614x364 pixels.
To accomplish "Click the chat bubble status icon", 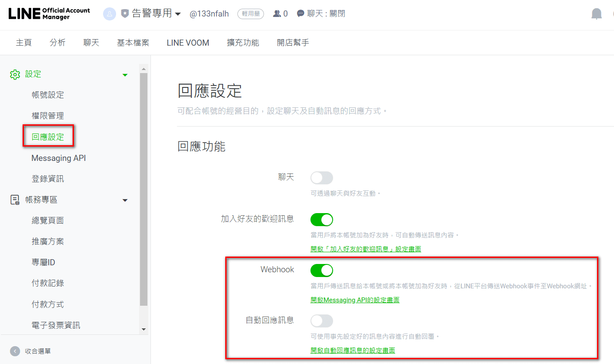I will (300, 14).
